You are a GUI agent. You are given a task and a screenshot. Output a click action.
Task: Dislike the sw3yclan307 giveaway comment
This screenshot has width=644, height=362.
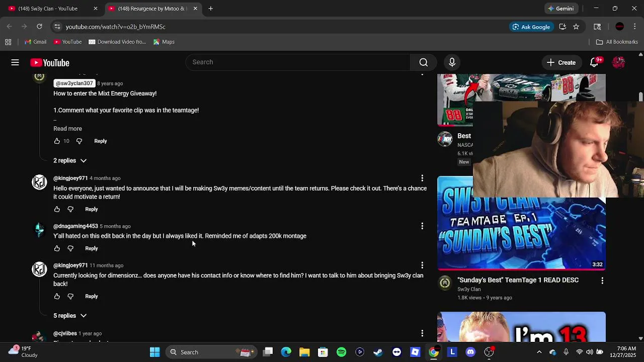click(x=79, y=141)
